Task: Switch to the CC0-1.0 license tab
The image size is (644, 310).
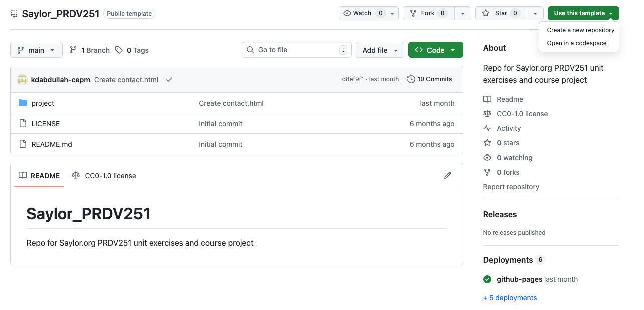Action: point(104,176)
